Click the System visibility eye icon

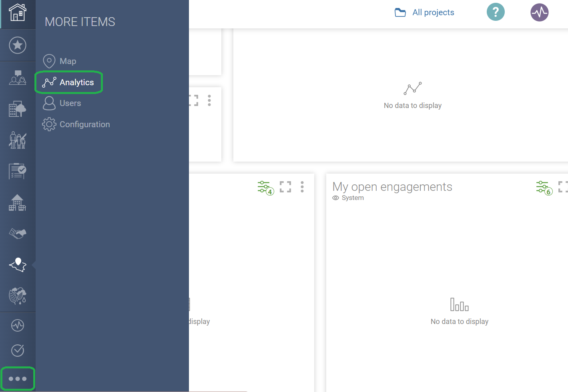point(336,198)
